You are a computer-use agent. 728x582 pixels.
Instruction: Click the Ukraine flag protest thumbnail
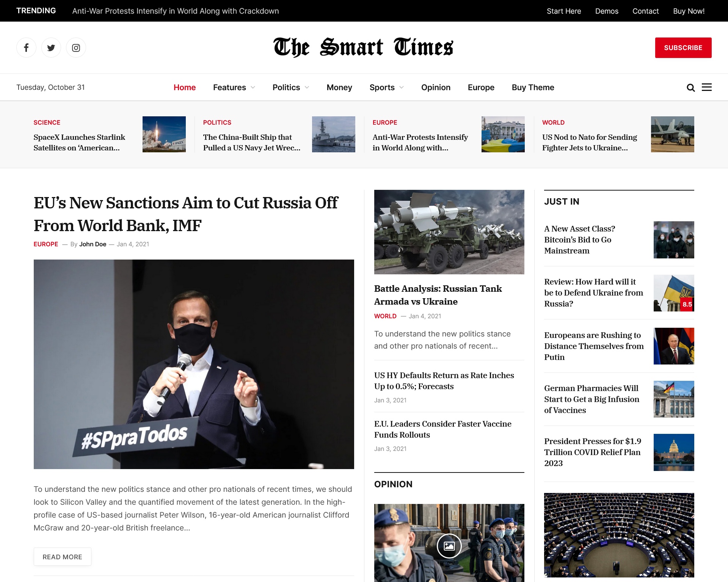pos(503,134)
